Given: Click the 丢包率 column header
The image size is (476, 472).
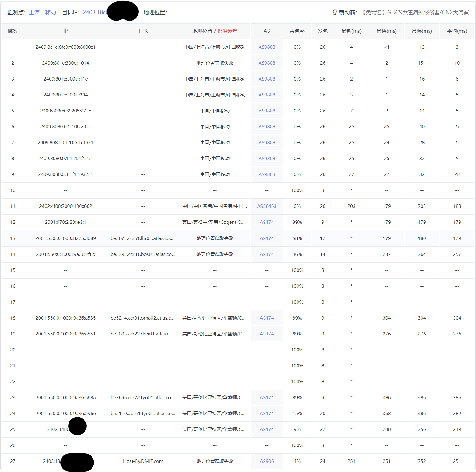Looking at the screenshot, I should [x=297, y=31].
